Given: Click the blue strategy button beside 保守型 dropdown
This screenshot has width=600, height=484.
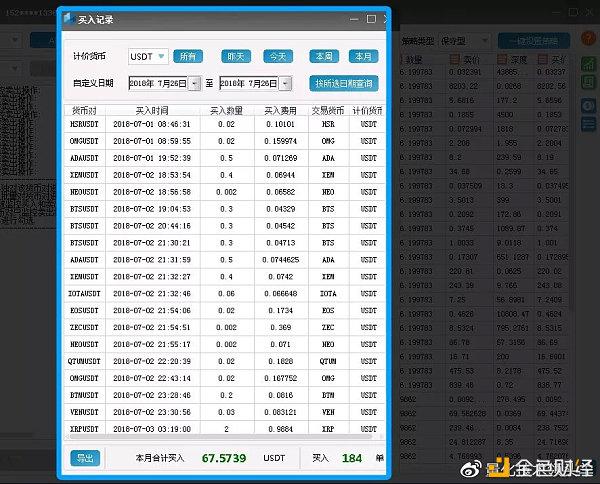Looking at the screenshot, I should click(534, 41).
